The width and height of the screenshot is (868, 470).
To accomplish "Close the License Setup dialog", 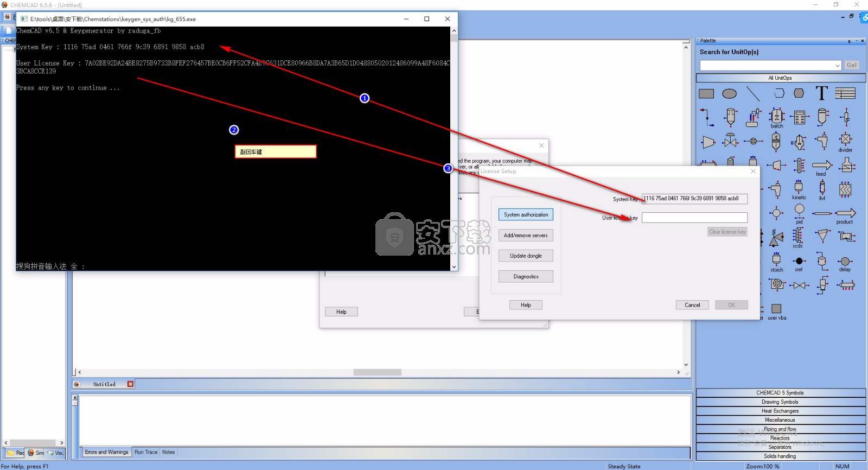I will click(x=753, y=171).
